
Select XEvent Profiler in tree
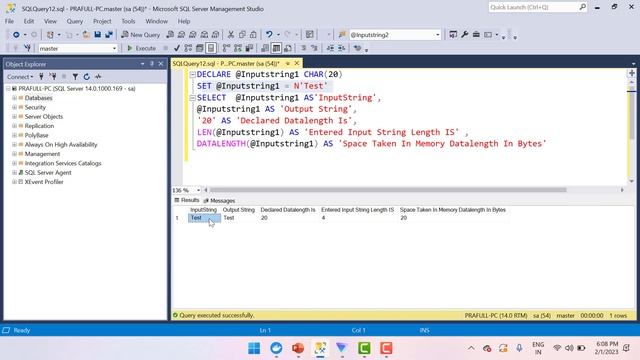[44, 182]
